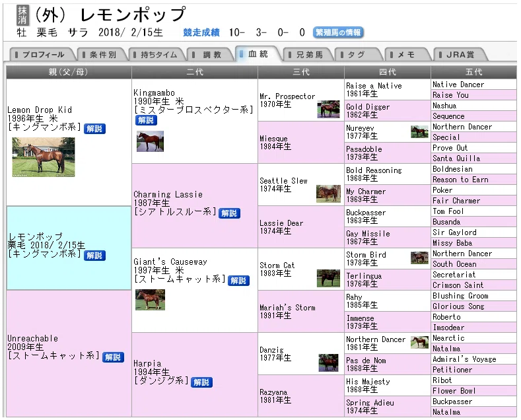The height and width of the screenshot is (420, 521).
Task: Select Tom Fool cell
Action: [474, 211]
